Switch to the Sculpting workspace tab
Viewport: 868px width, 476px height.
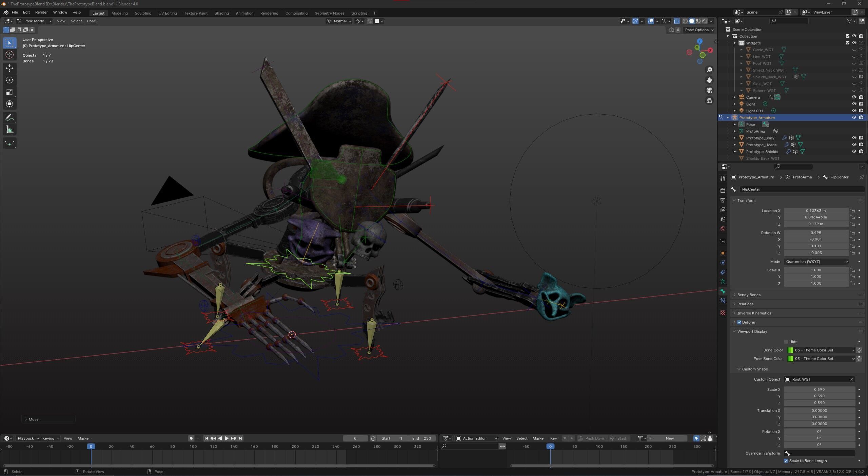[143, 13]
